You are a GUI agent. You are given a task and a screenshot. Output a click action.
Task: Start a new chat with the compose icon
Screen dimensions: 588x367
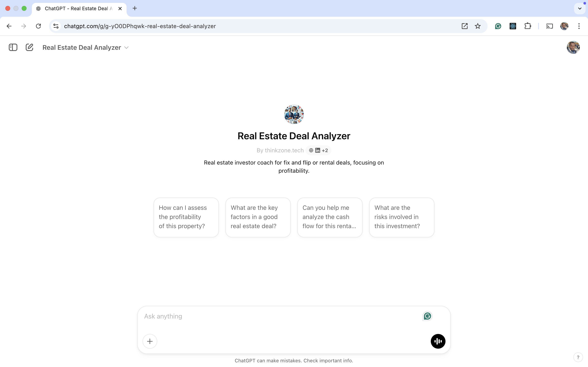pos(29,47)
